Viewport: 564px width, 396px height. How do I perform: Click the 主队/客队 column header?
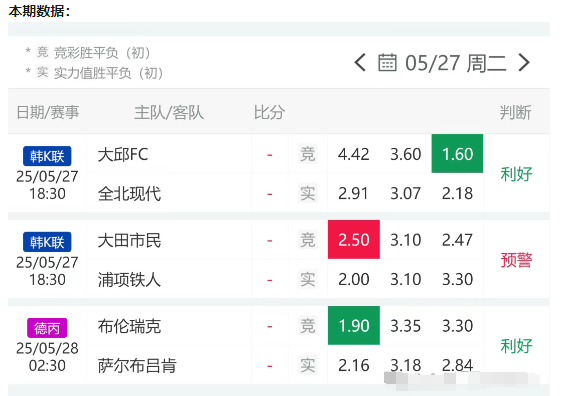(169, 113)
